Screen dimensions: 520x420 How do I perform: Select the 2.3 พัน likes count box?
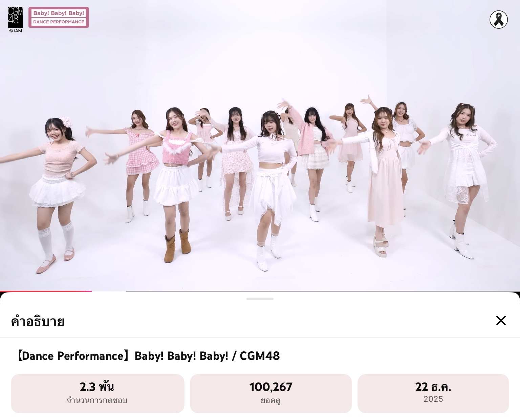click(x=97, y=393)
